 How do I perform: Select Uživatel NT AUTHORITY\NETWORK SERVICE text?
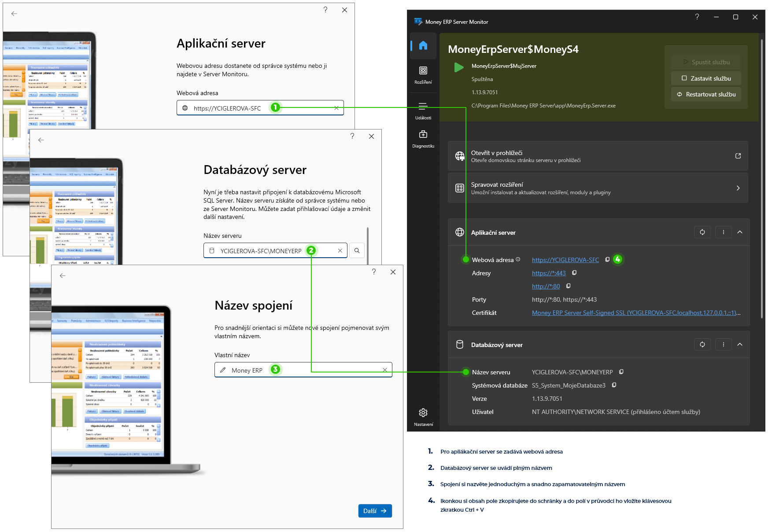[x=616, y=412]
